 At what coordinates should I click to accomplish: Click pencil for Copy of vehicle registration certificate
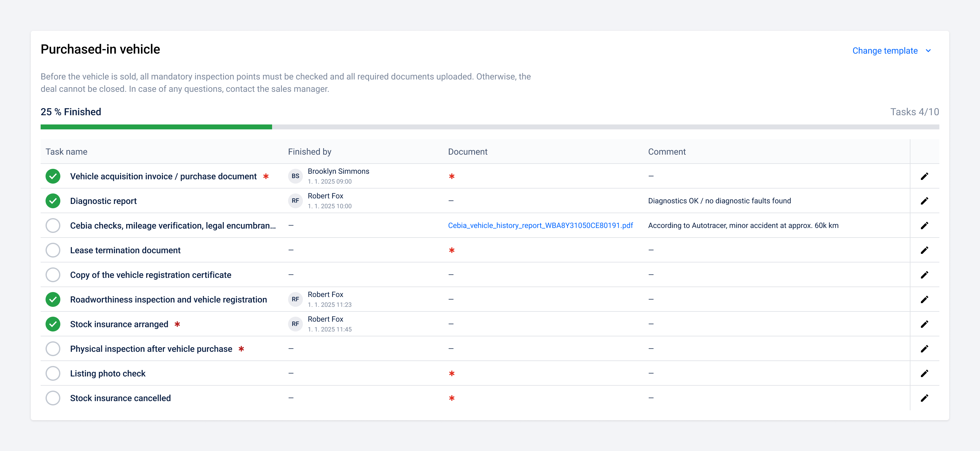pos(925,275)
